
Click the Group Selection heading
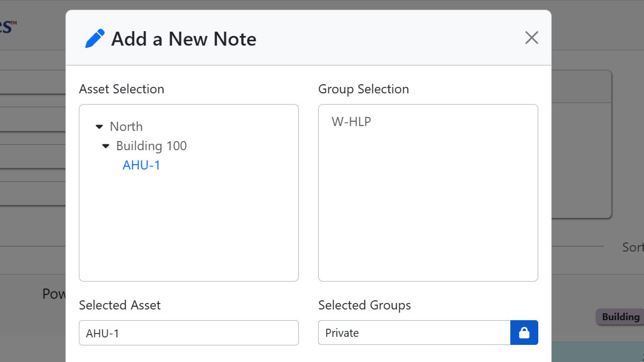point(364,89)
